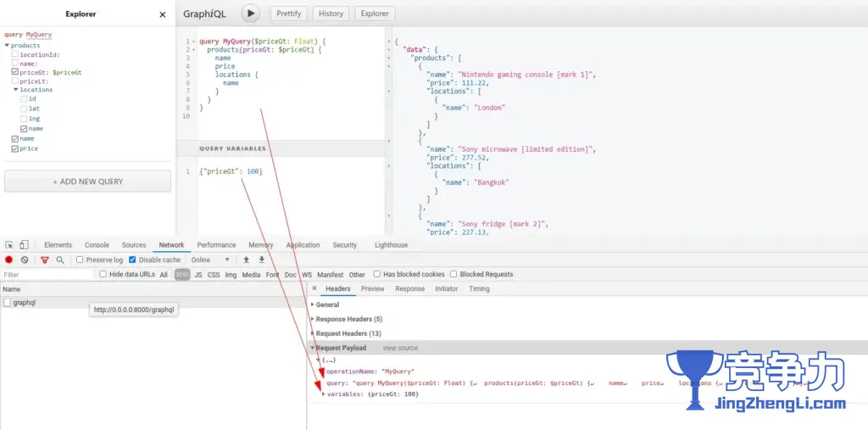Toggle the red filter funnel icon
Viewport: 868px width, 430px height.
[45, 260]
